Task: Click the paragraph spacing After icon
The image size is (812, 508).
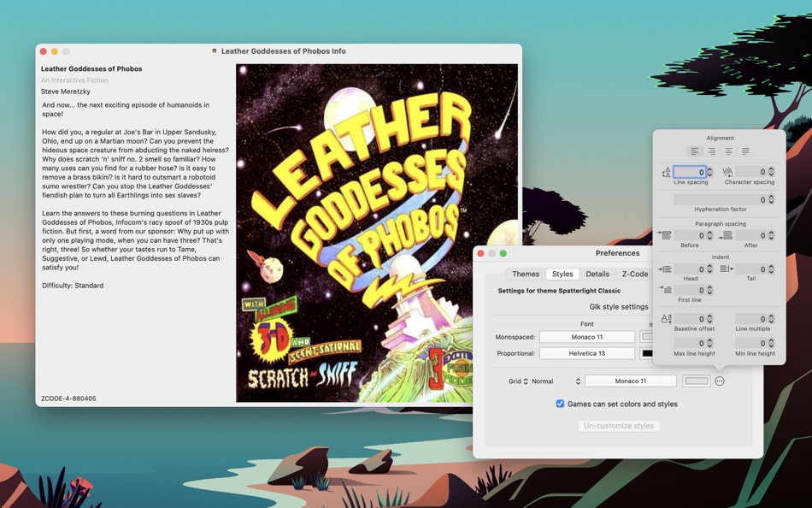Action: pyautogui.click(x=725, y=236)
